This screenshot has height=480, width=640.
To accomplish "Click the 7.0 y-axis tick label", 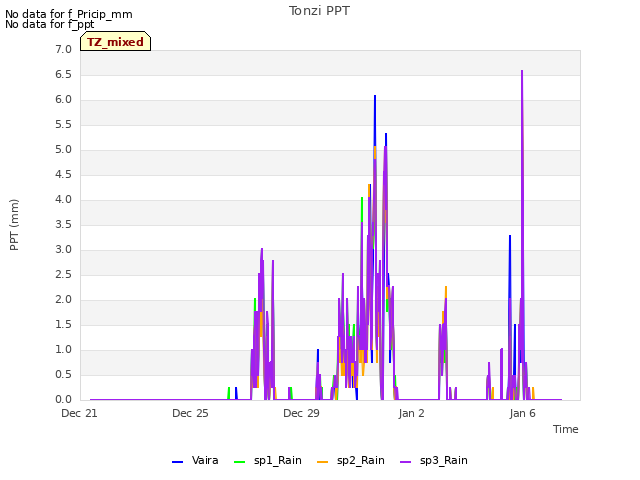I will [63, 49].
